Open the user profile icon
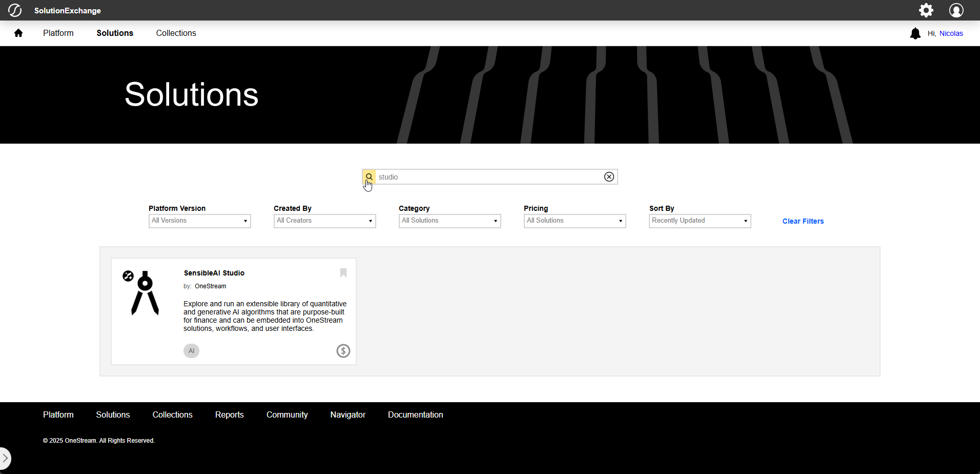The width and height of the screenshot is (980, 474). pyautogui.click(x=956, y=10)
